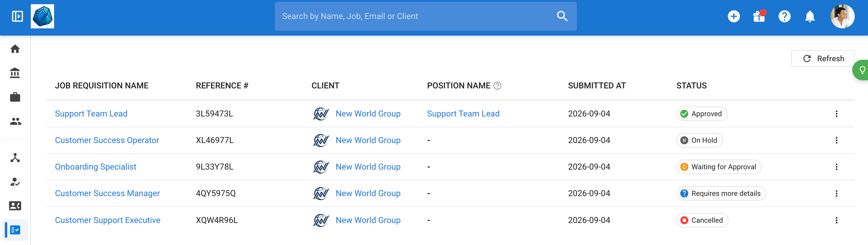This screenshot has height=245, width=868.
Task: Go to Home in the sidebar
Action: click(x=15, y=49)
